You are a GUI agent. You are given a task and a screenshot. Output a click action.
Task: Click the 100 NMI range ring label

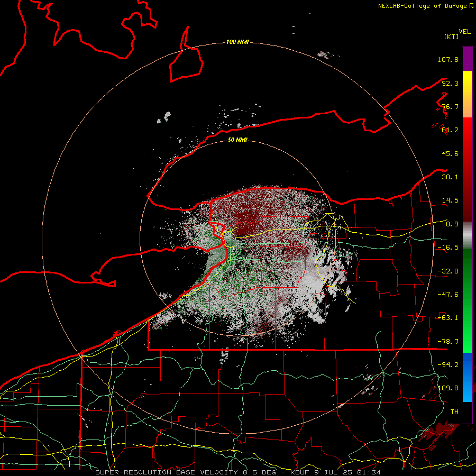click(x=237, y=42)
